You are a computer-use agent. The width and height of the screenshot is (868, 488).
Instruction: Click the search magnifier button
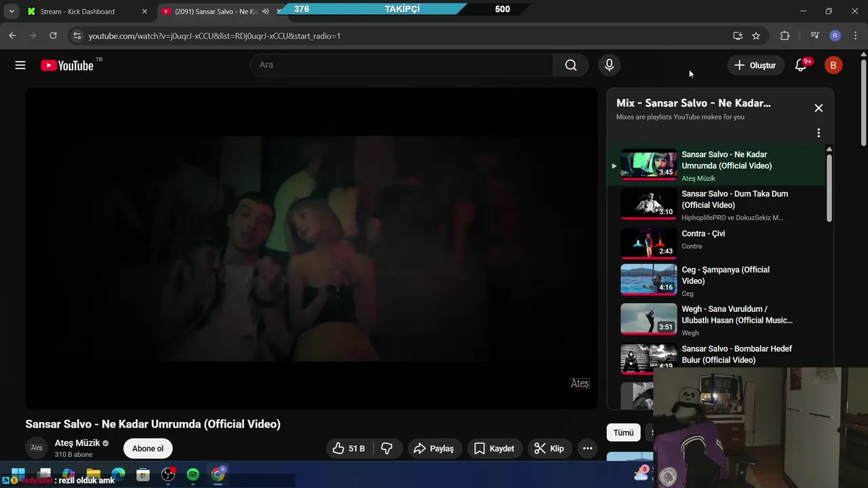(571, 65)
